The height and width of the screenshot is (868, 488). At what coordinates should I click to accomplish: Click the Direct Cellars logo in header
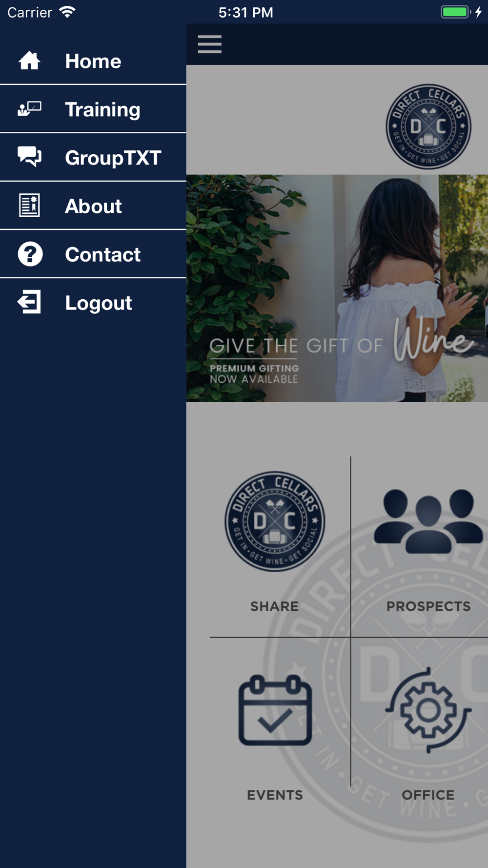[428, 126]
